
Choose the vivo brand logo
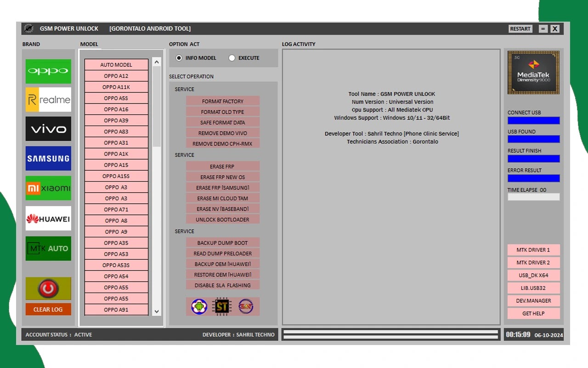click(48, 128)
